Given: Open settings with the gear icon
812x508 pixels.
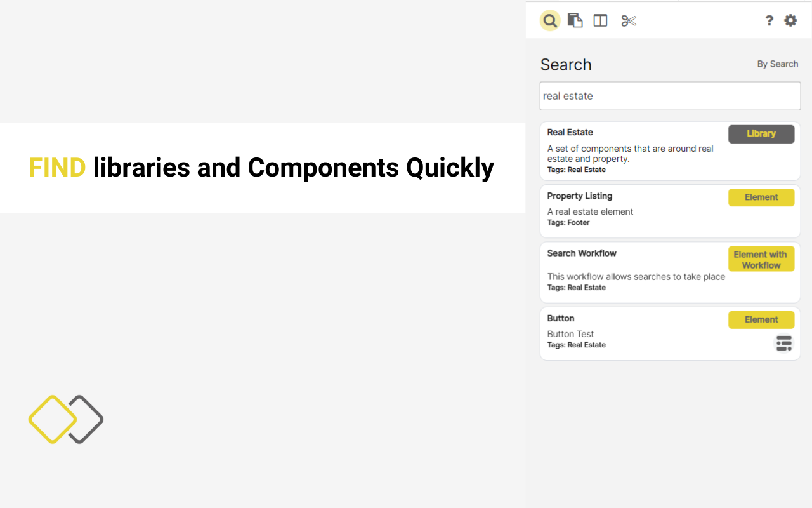Looking at the screenshot, I should click(790, 20).
